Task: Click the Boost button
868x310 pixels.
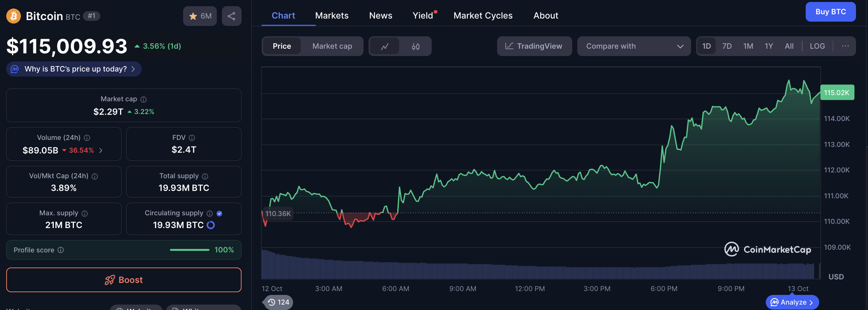Action: click(124, 280)
